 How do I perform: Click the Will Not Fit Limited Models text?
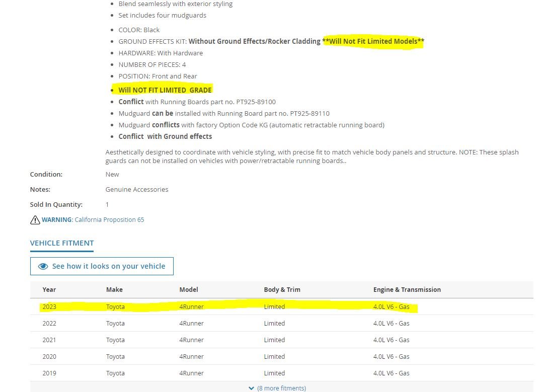point(373,41)
